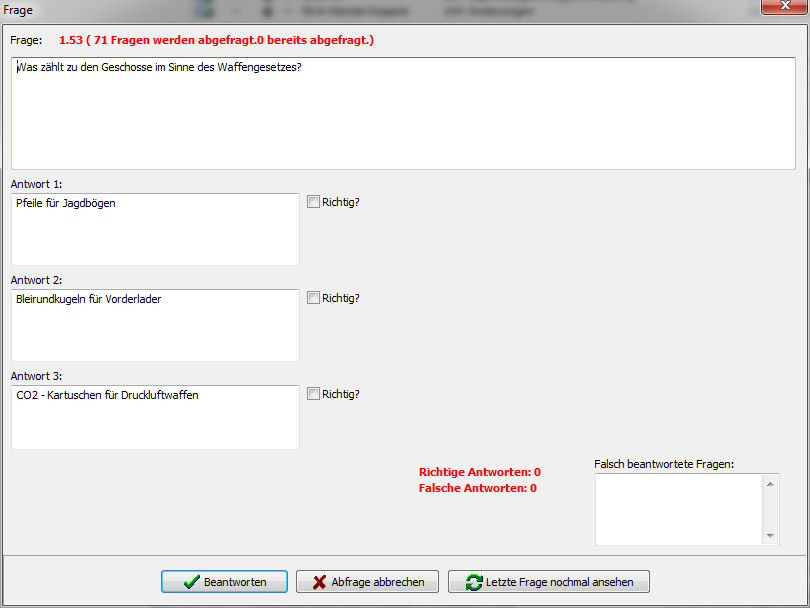Click the Falsch beantwortete Fragen list box

click(x=679, y=509)
